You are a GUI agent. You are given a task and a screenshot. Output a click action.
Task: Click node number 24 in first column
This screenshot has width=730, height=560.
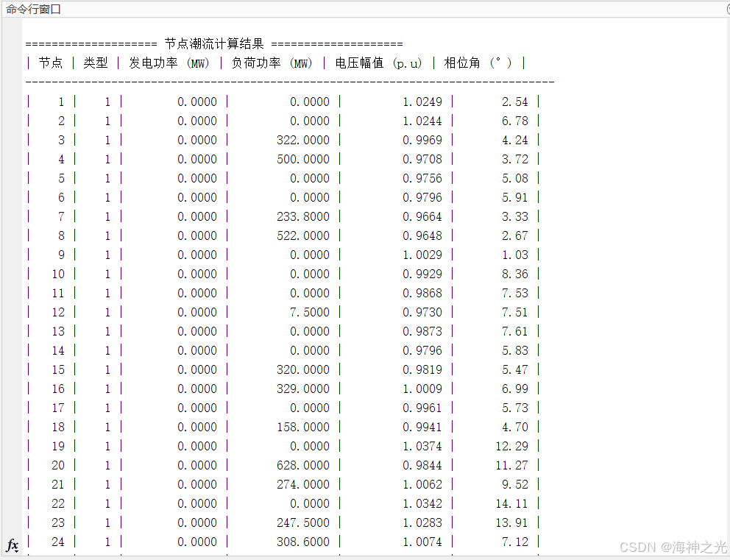click(58, 542)
